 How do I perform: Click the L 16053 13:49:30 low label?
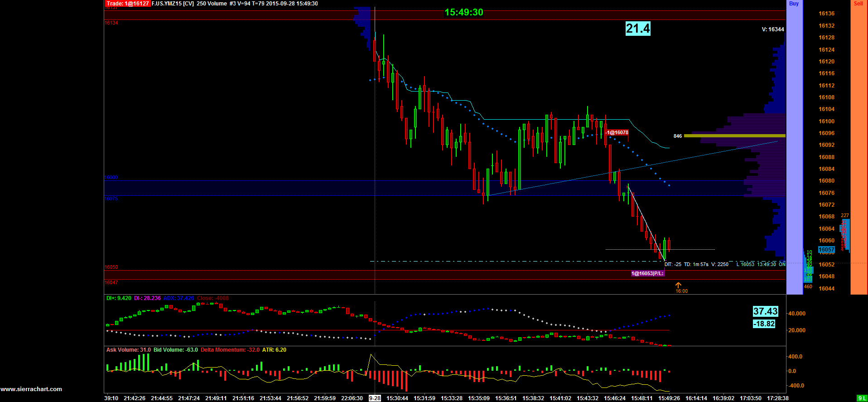coord(756,264)
